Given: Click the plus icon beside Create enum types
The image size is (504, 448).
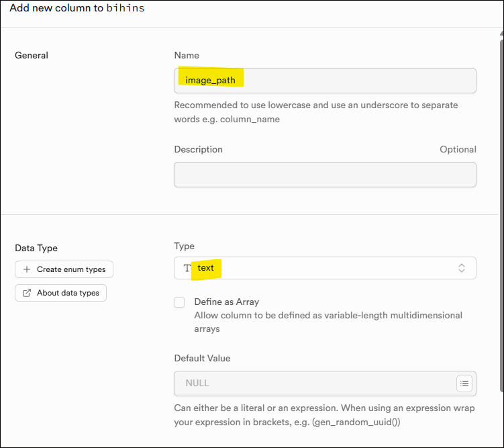Looking at the screenshot, I should (27, 269).
